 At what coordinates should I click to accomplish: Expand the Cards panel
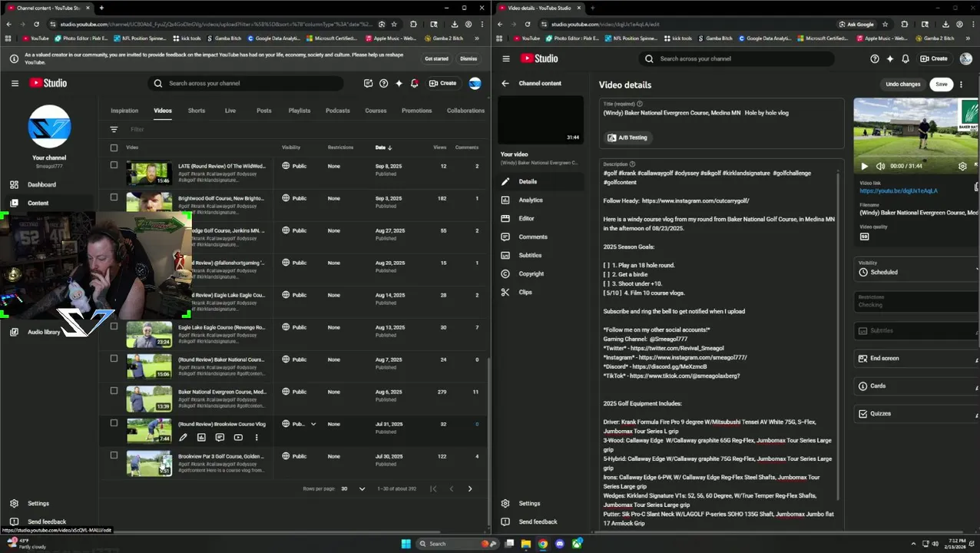(916, 386)
